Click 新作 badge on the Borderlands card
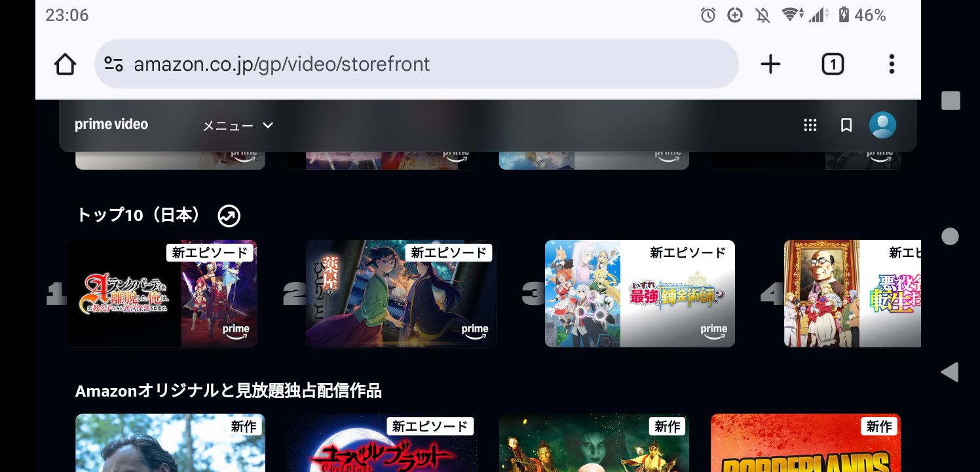Viewport: 980px width, 472px height. click(879, 426)
